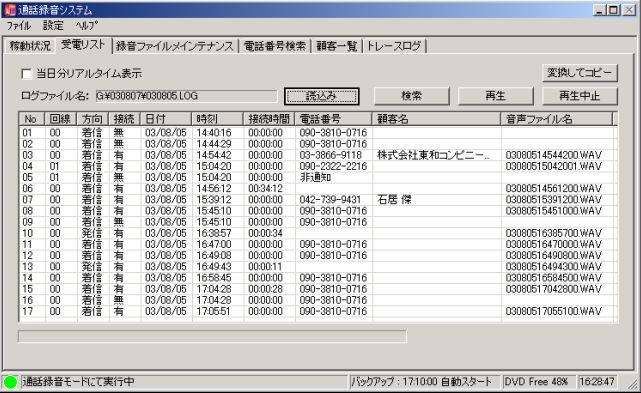Select phone number 03-3866-9118
Image resolution: width=641 pixels, height=393 pixels.
click(331, 155)
